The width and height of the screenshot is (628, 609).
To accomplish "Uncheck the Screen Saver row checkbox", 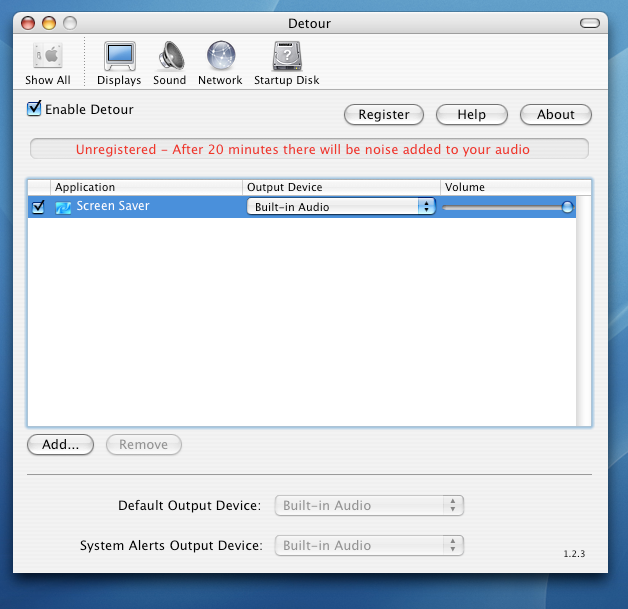I will 38,207.
